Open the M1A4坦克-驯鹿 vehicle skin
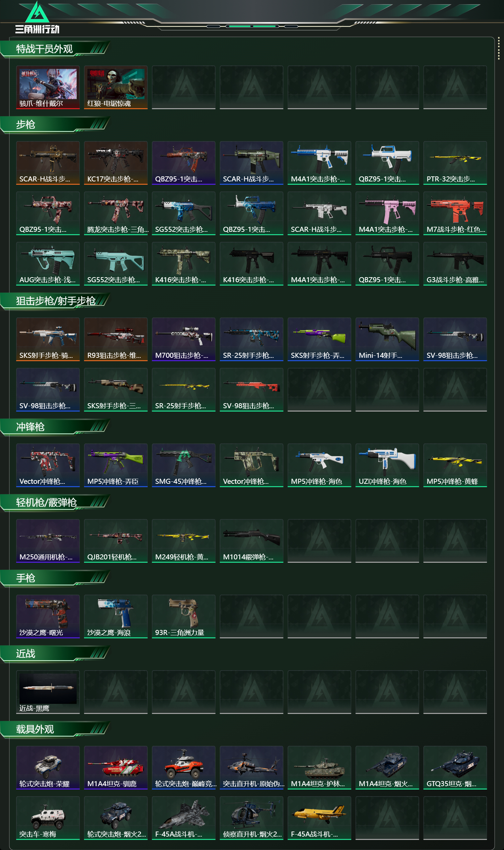 pos(116,767)
